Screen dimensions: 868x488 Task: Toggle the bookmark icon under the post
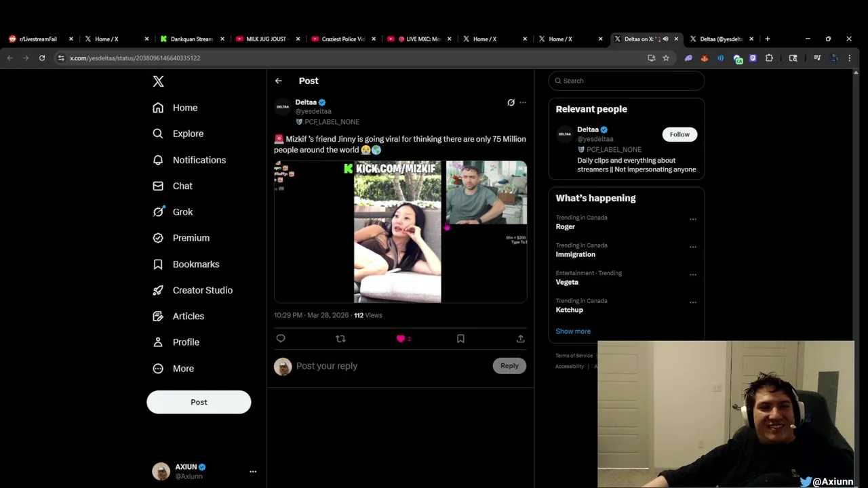point(460,338)
